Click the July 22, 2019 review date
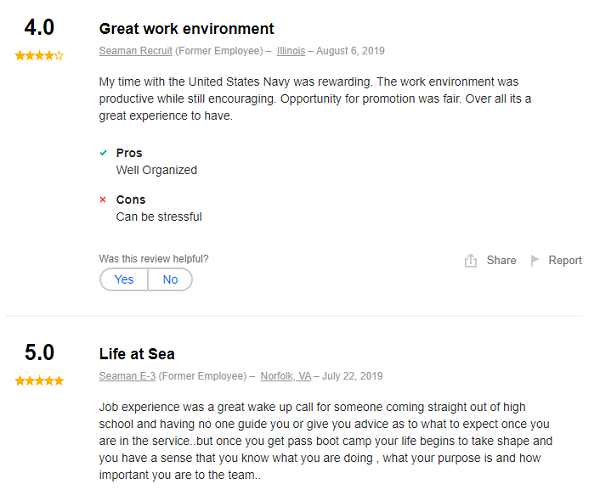Screen dimensions: 600x490 tap(350, 376)
